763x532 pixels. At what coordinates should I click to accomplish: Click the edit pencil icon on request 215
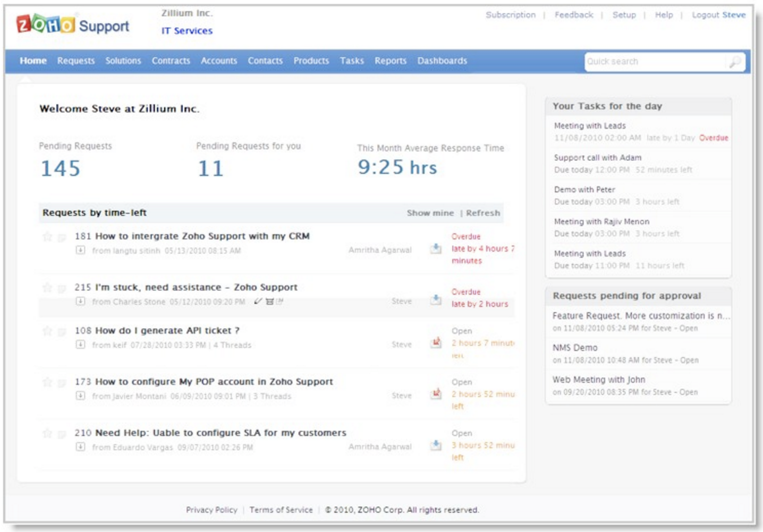tap(258, 302)
